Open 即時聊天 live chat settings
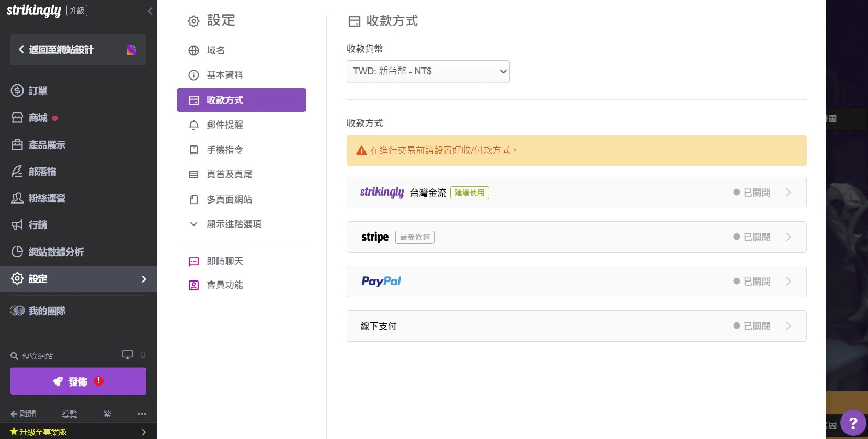The width and height of the screenshot is (868, 439). tap(225, 262)
